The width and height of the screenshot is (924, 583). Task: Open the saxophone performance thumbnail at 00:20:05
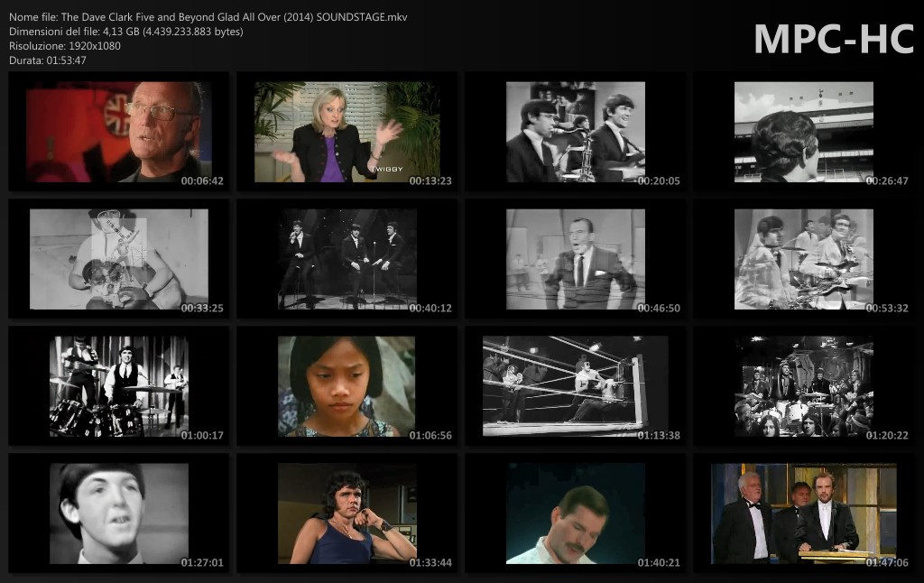point(575,132)
